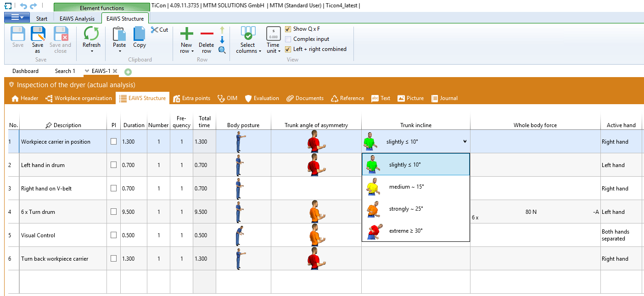This screenshot has width=644, height=296.
Task: Click the Copy icon in Clipboard group
Action: click(139, 34)
